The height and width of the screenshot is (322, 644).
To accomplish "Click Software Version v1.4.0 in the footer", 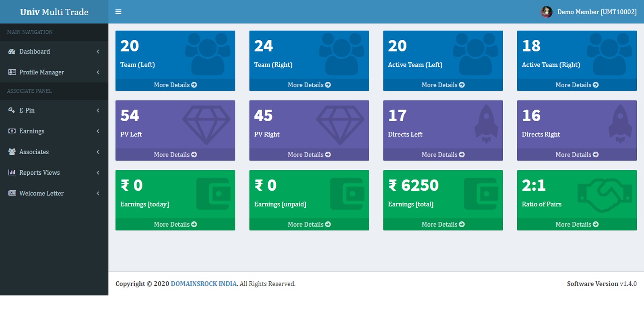I will coord(602,284).
